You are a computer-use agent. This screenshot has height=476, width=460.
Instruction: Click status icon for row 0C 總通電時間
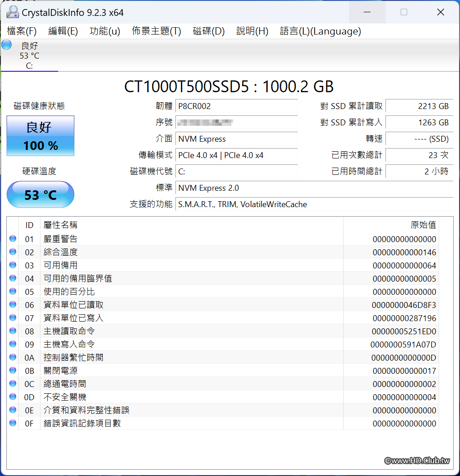click(13, 383)
